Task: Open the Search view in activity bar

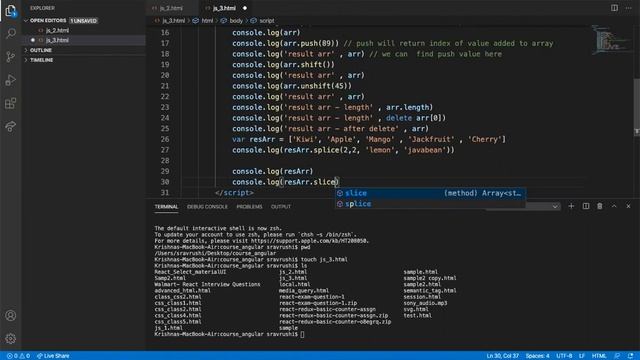Action: pos(11,33)
